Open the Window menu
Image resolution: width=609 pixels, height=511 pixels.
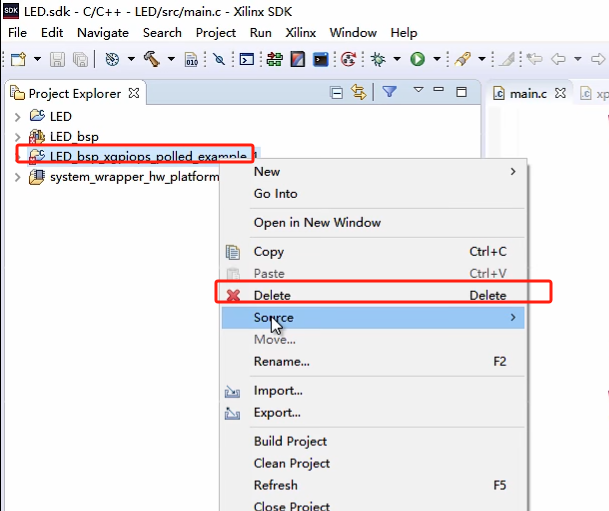pyautogui.click(x=353, y=33)
